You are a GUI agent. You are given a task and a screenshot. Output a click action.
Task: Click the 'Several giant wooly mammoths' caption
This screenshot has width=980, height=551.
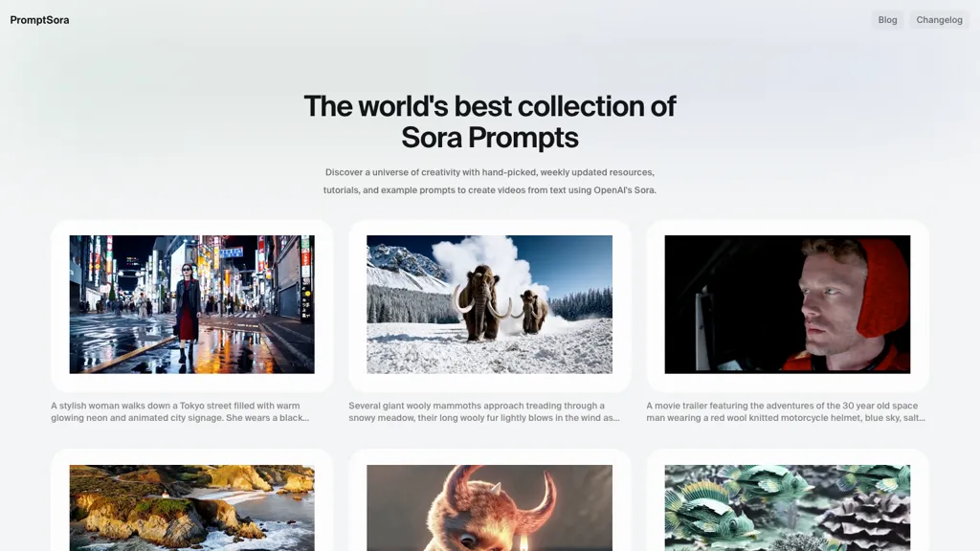point(483,411)
